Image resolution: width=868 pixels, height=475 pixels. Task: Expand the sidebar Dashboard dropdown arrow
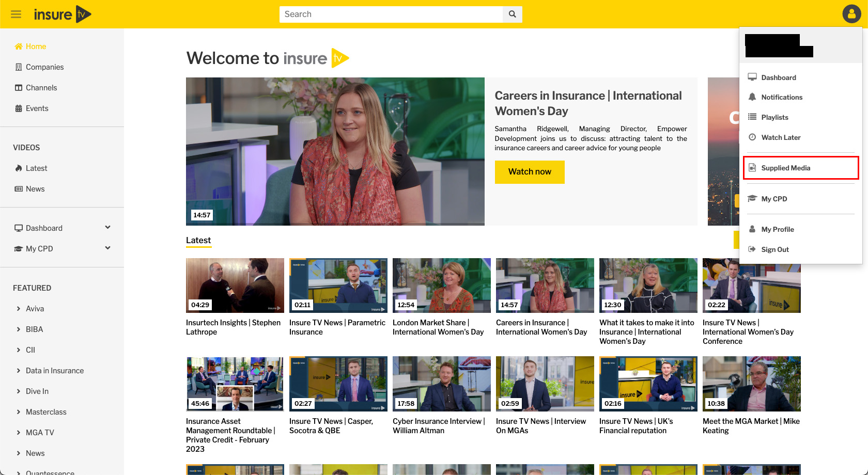tap(108, 227)
